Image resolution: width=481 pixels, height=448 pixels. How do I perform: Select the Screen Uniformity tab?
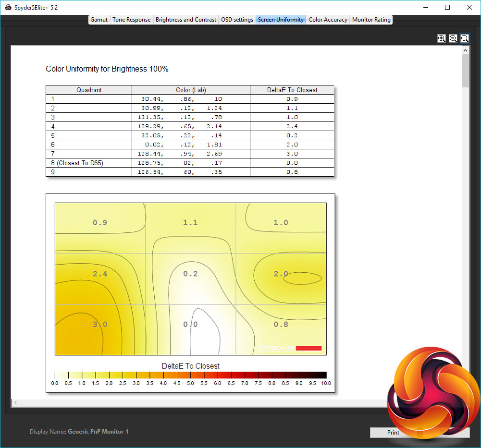(x=281, y=20)
